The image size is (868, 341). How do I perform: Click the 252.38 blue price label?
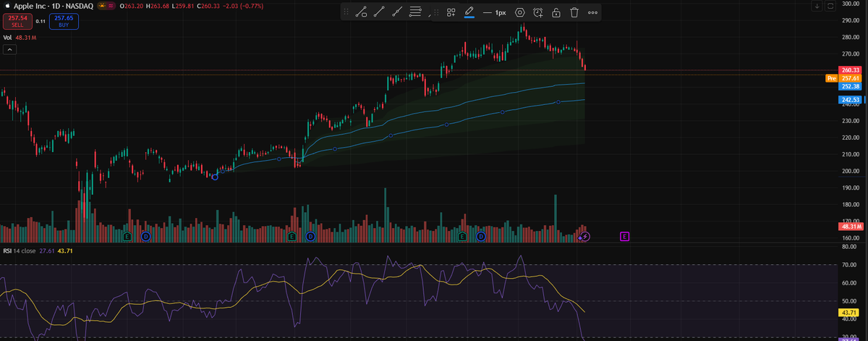pos(851,86)
